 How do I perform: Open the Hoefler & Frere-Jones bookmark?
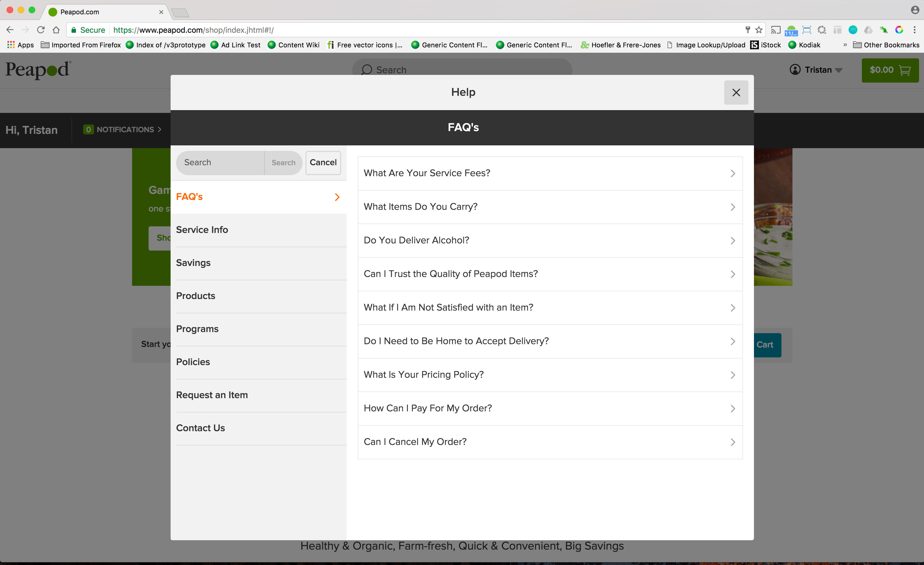[x=620, y=45]
